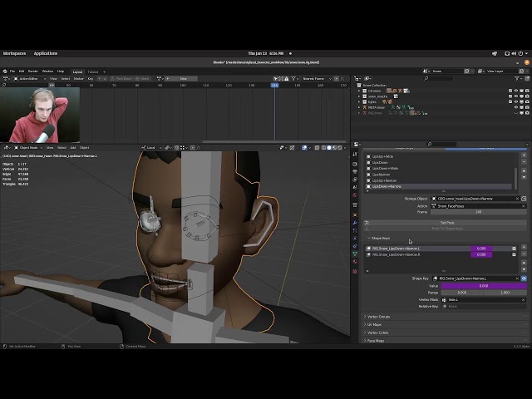The image size is (532, 399).
Task: Open the Window menu
Action: [47, 71]
